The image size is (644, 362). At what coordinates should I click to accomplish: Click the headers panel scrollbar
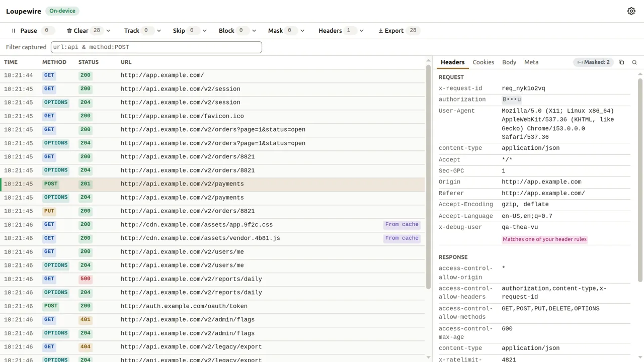coord(640,180)
